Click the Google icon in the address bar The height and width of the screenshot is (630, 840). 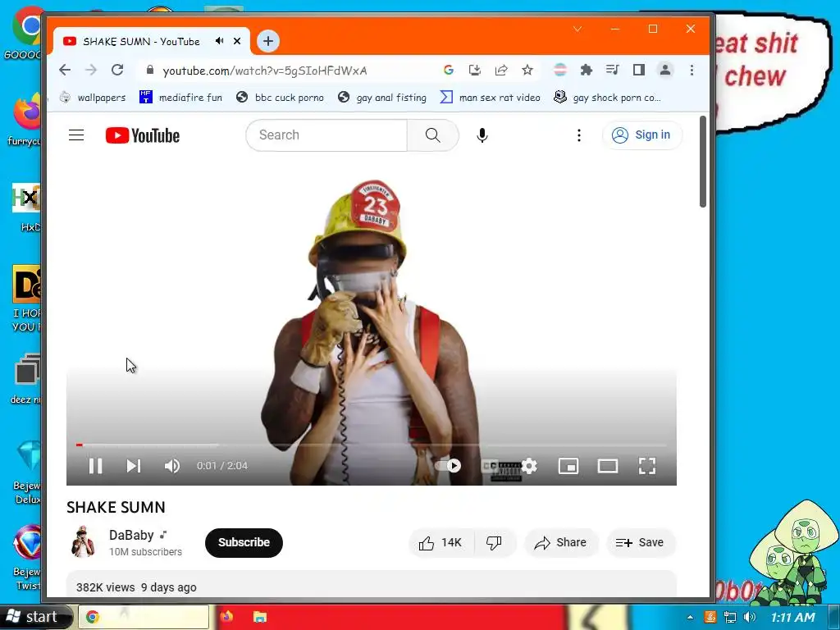pos(449,71)
